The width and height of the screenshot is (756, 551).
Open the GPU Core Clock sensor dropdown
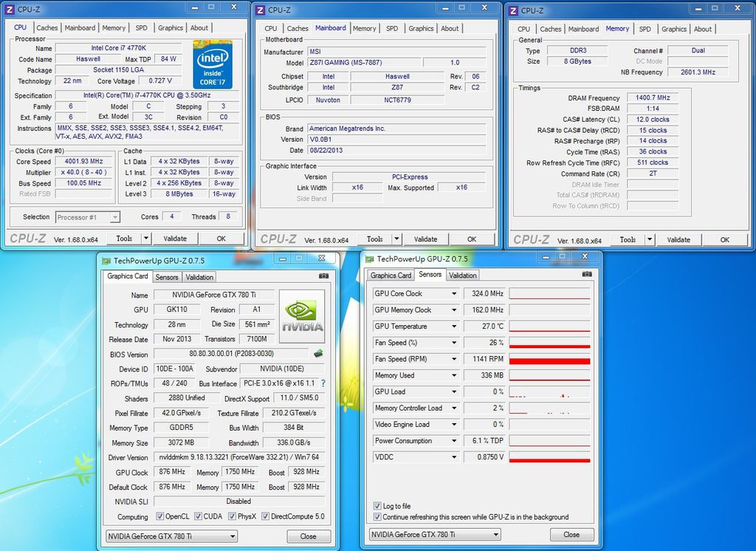(x=454, y=293)
